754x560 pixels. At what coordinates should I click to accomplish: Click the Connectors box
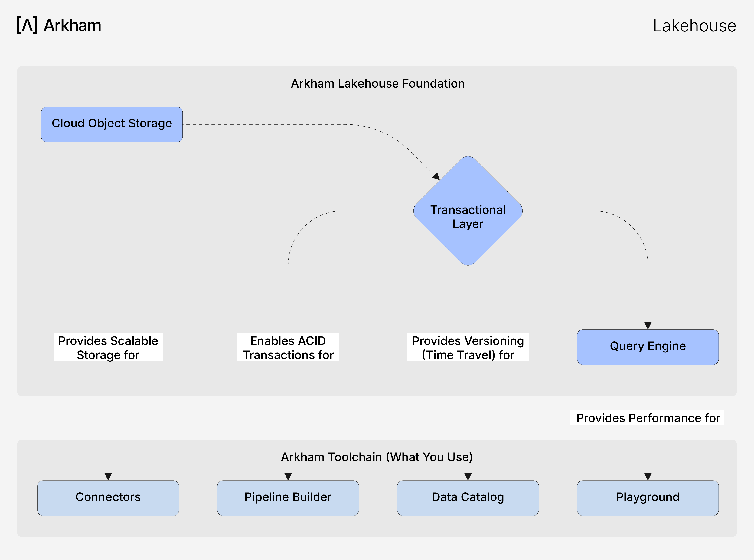108,498
